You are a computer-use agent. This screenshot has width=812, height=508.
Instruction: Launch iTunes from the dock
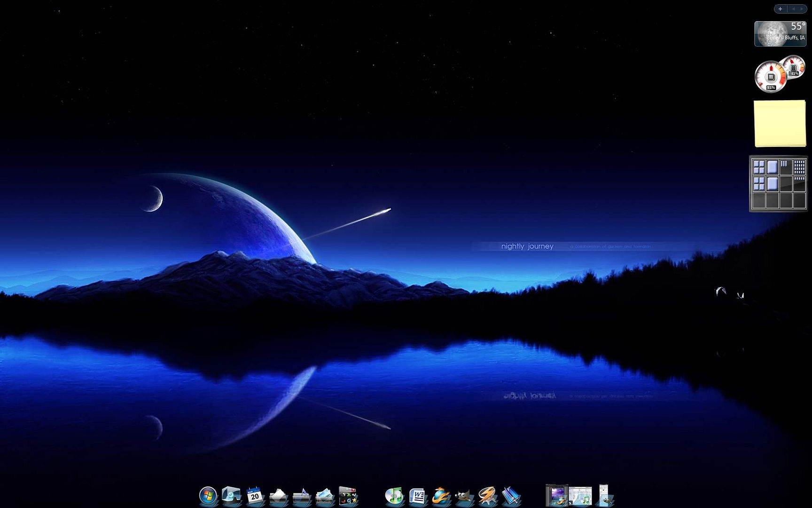coord(394,495)
